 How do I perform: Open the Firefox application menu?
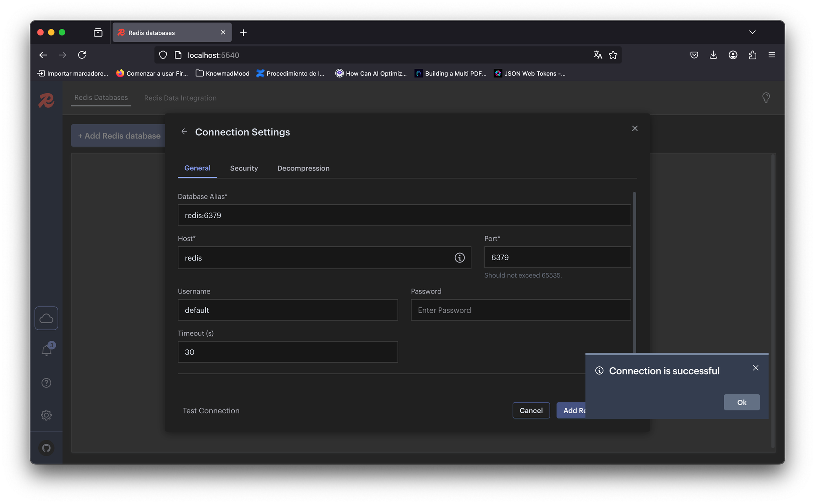pyautogui.click(x=771, y=55)
